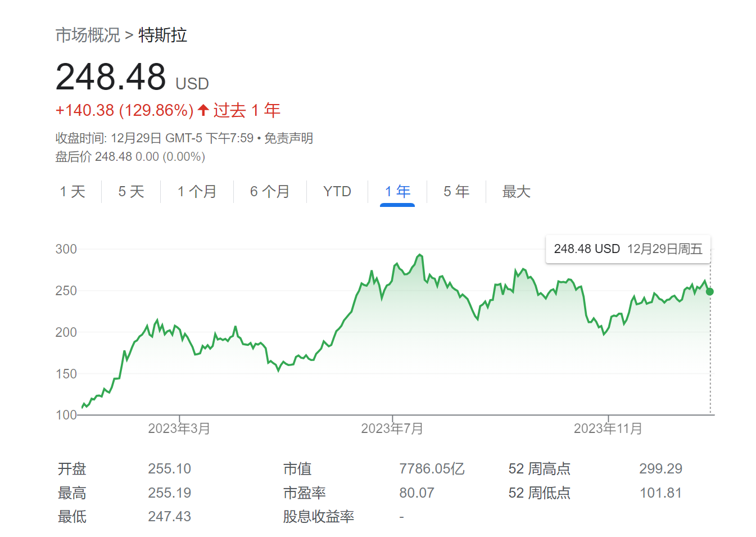Switch chart to YTD view
Viewport: 756px width, 537px height.
[337, 192]
